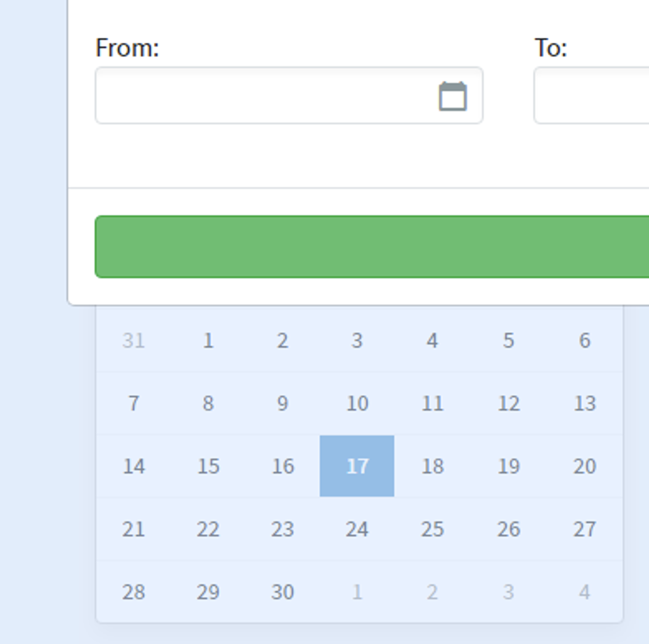Pick day 19 in the calendar
Viewport: 649px width, 644px height.
coord(508,466)
